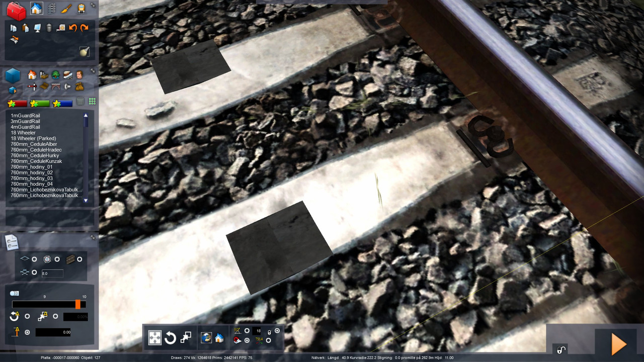The width and height of the screenshot is (644, 362).
Task: Select the random rotation radio button
Action: pyautogui.click(x=27, y=317)
